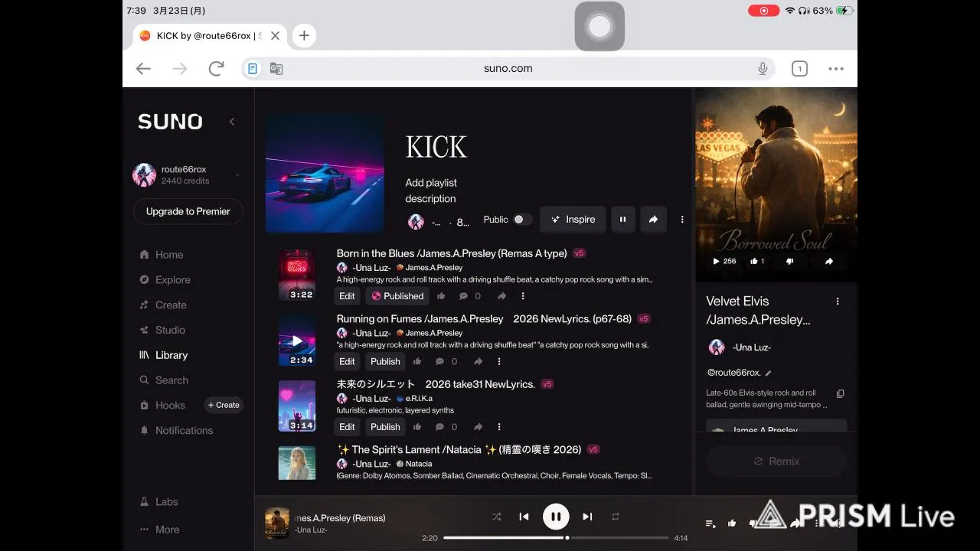Share Velvet Elvis from the cover art panel
Viewport: 980px width, 551px height.
[828, 261]
